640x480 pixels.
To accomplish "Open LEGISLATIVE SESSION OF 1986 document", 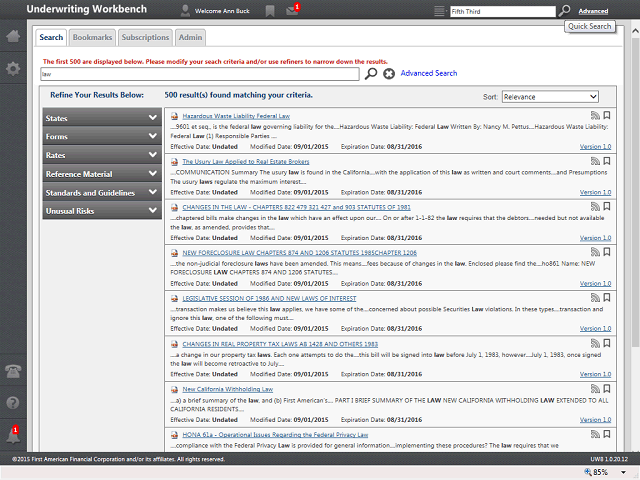I will click(269, 298).
